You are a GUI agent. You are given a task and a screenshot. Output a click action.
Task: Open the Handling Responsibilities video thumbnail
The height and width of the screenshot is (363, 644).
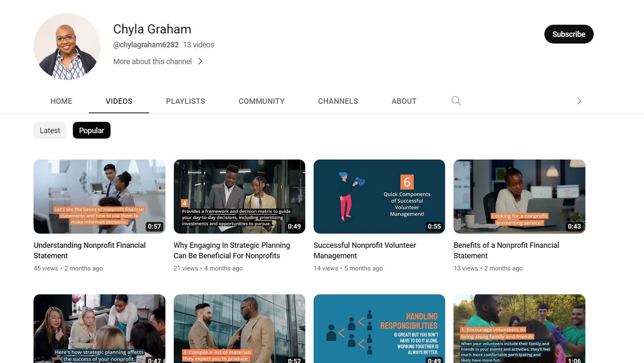[379, 329]
